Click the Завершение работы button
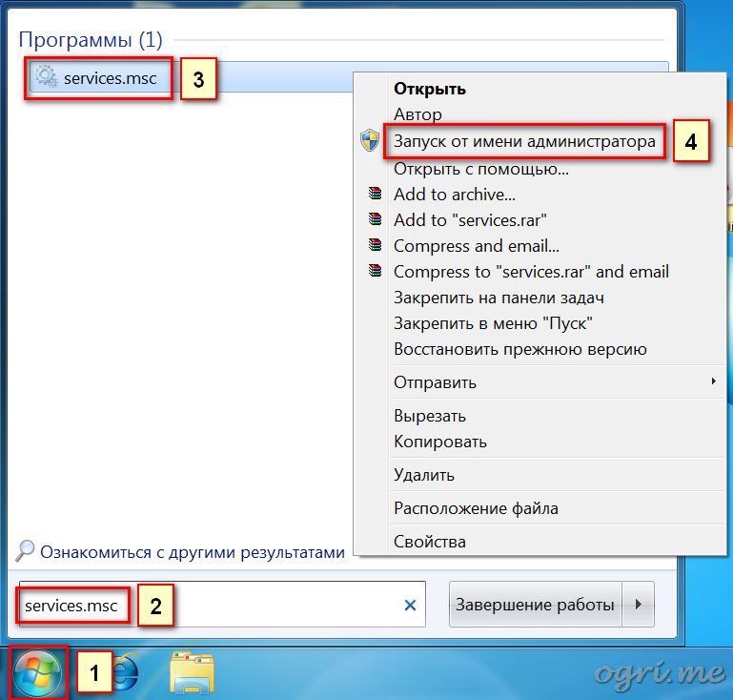733x700 pixels. pos(535,604)
